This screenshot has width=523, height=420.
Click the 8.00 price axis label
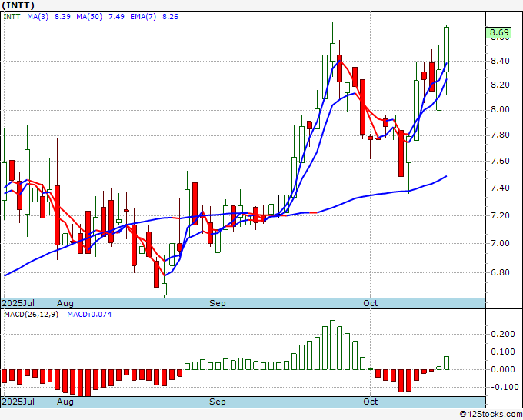500,109
